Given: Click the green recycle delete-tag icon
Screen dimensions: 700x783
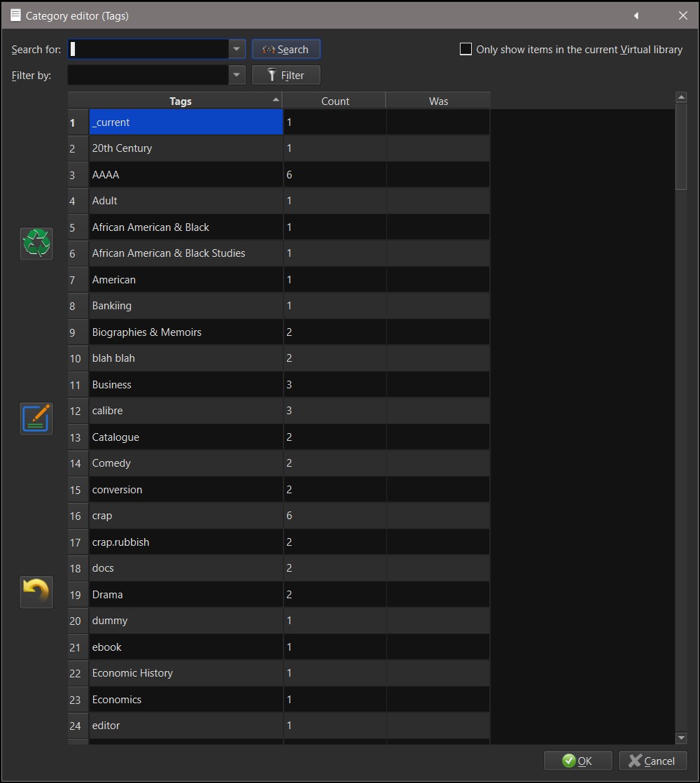Looking at the screenshot, I should click(36, 244).
